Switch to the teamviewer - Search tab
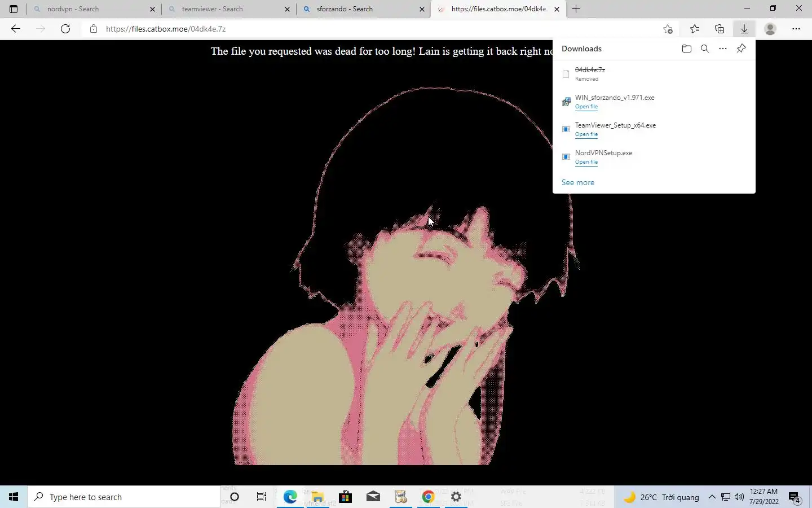The image size is (812, 508). (228, 9)
